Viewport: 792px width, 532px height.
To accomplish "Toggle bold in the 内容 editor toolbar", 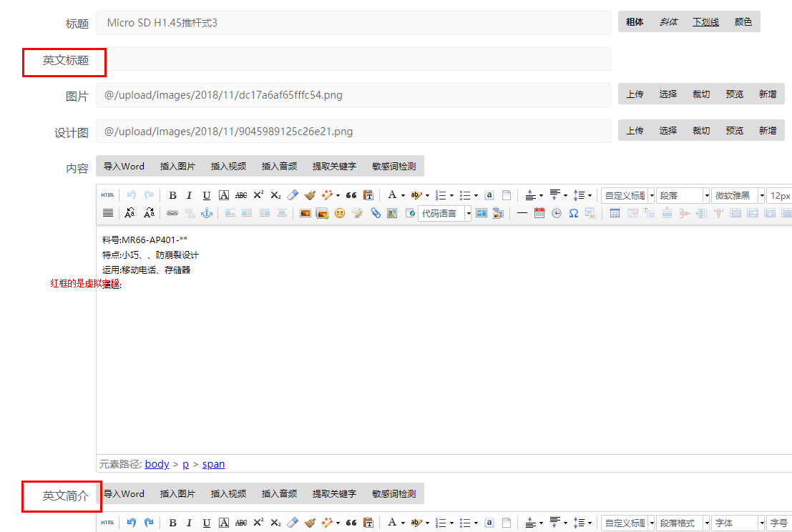I will tap(172, 194).
